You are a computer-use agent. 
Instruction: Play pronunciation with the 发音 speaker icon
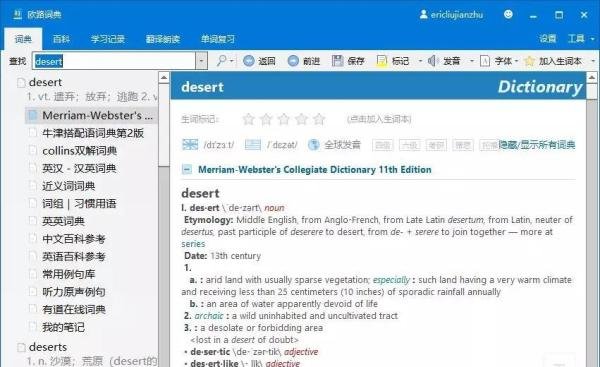click(433, 61)
